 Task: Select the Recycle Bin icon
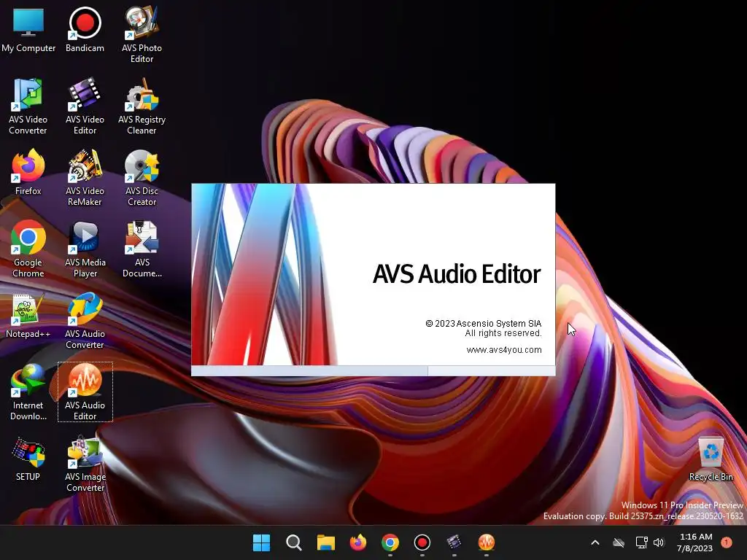pos(711,459)
